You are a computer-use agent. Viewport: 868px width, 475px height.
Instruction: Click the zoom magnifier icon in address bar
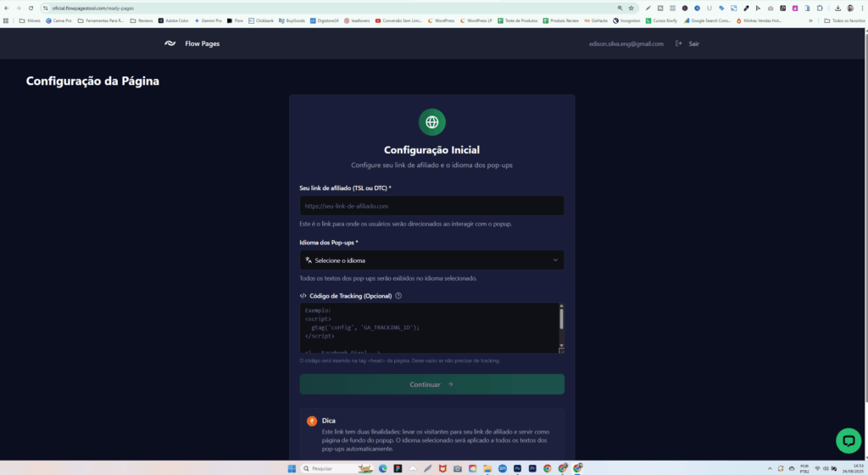click(x=620, y=8)
